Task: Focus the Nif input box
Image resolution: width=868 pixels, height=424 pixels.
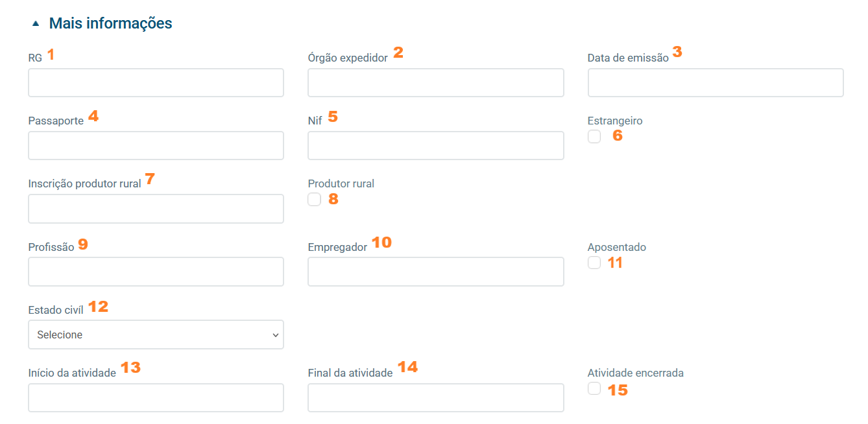Action: click(436, 146)
